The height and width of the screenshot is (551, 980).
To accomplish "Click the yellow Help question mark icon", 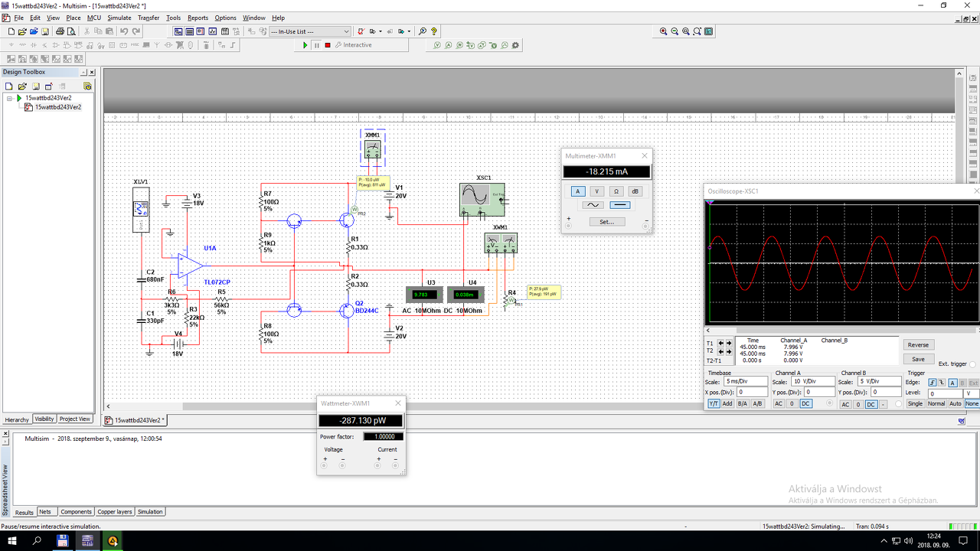I will 434,31.
